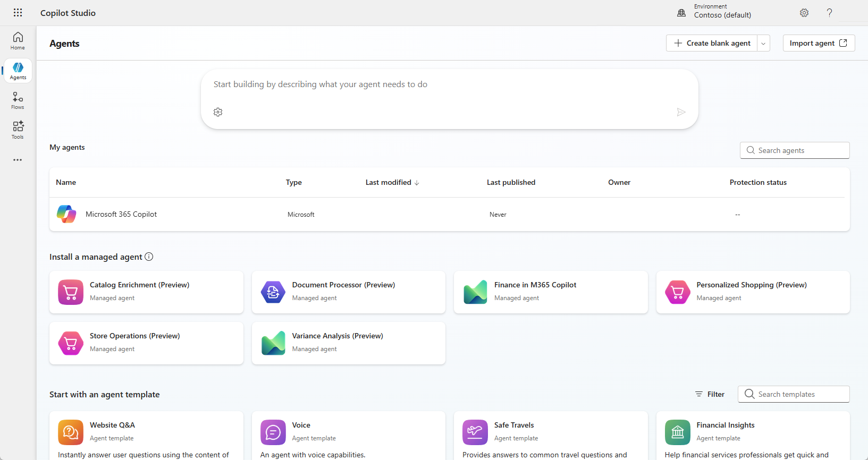Open the app launcher waffle icon
Image resolution: width=868 pixels, height=460 pixels.
pyautogui.click(x=18, y=13)
